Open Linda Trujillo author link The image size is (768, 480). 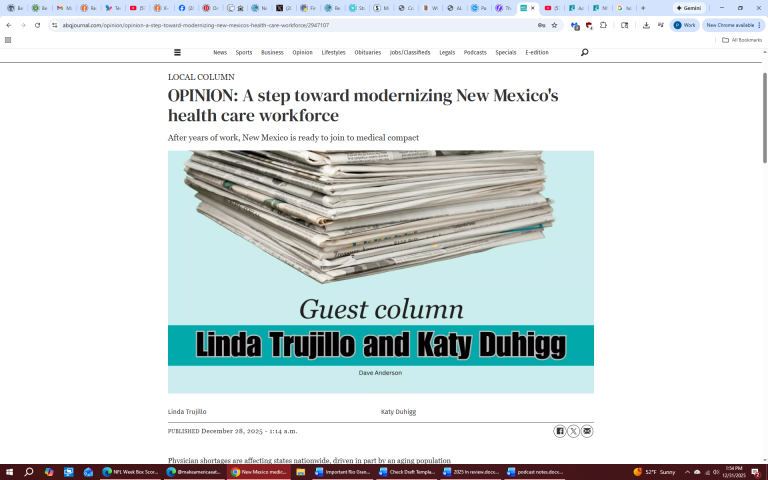[x=187, y=411]
